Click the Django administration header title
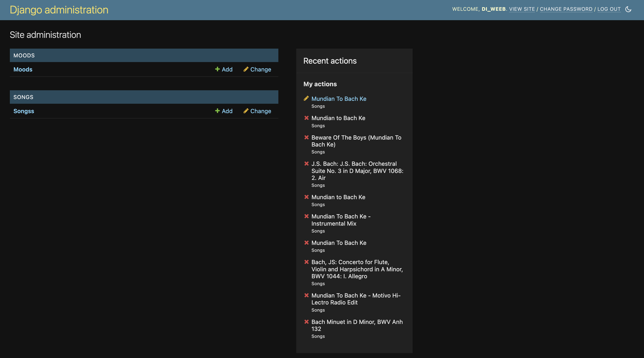 click(59, 10)
